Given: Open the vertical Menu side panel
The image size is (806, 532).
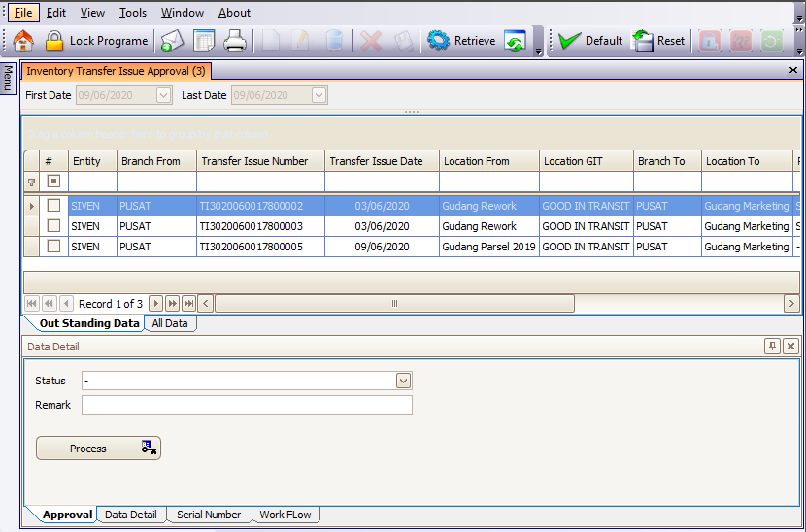Looking at the screenshot, I should click(8, 79).
